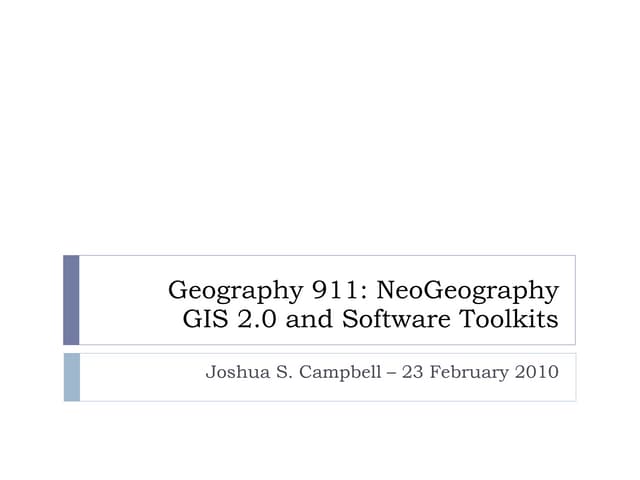Click the empty left area of the title box
Image resolution: width=640 pixels, height=480 pixels.
tap(120, 300)
